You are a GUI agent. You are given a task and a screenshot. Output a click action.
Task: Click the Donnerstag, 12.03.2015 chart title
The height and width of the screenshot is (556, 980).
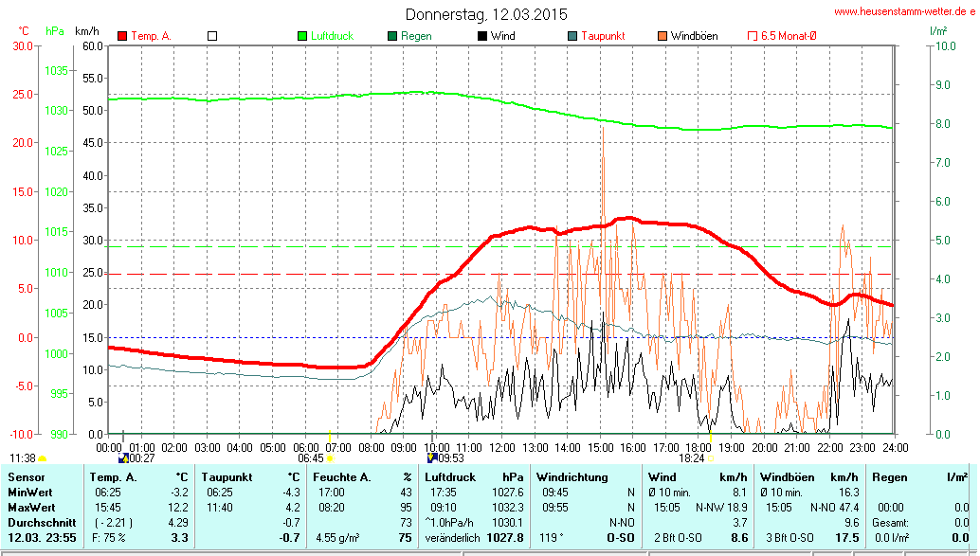pyautogui.click(x=486, y=14)
